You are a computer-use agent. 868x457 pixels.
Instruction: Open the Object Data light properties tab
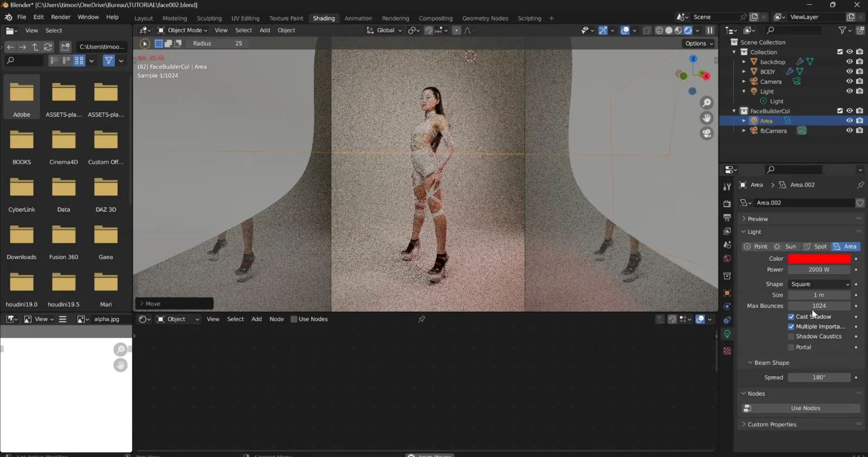click(727, 334)
